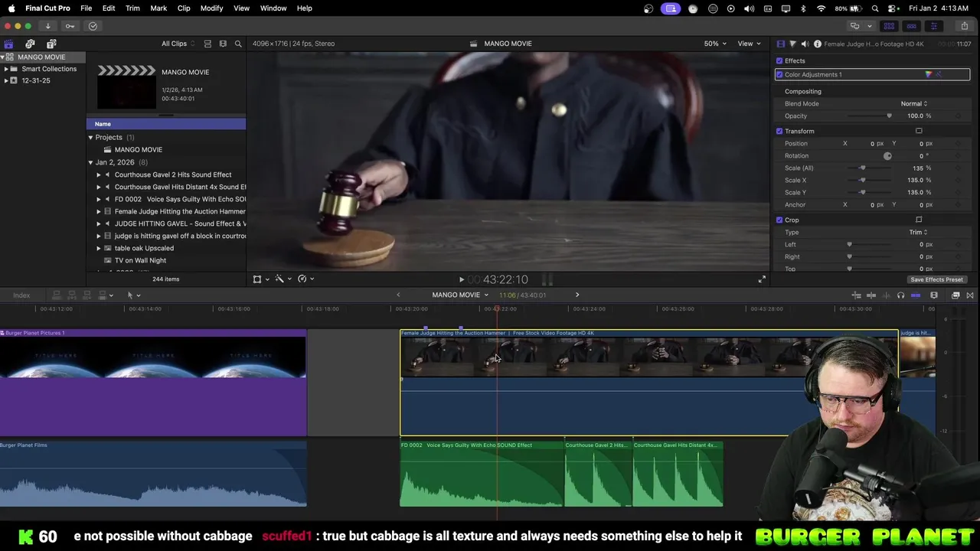The image size is (980, 551).
Task: Adjust the Scale (All) slider
Action: tap(869, 168)
